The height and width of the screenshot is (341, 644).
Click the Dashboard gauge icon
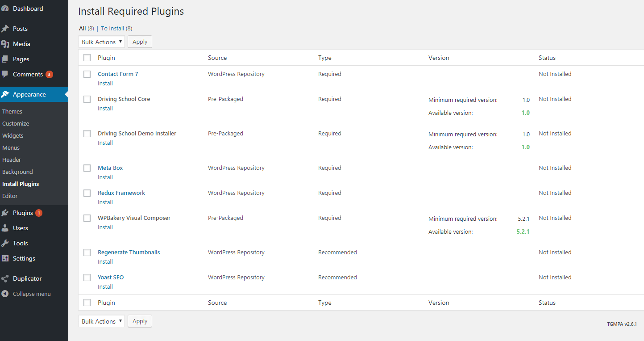pos(5,8)
